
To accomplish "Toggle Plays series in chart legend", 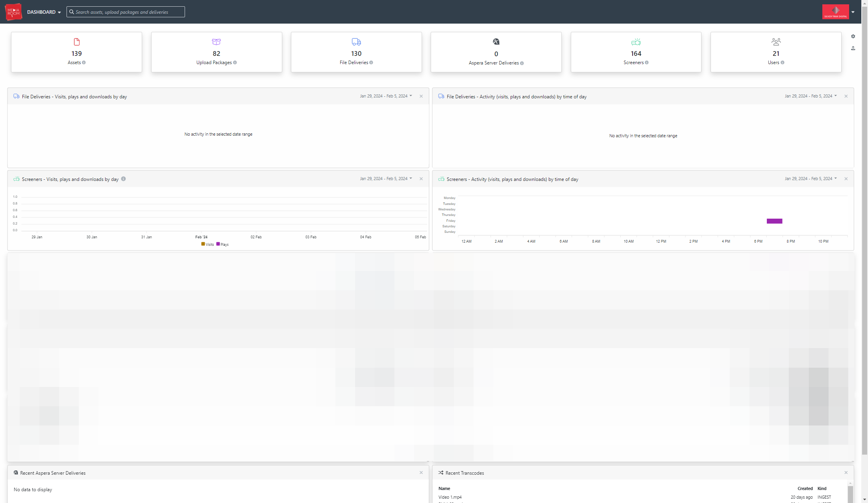I will (x=222, y=244).
